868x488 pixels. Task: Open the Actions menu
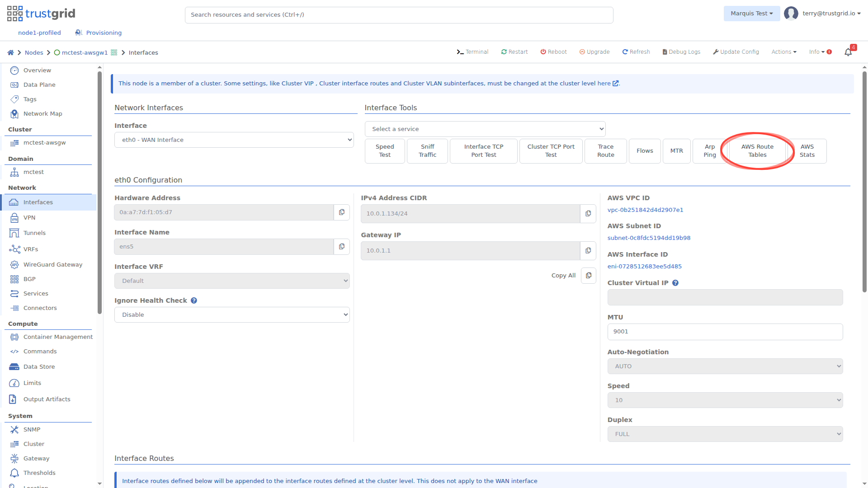coord(783,52)
